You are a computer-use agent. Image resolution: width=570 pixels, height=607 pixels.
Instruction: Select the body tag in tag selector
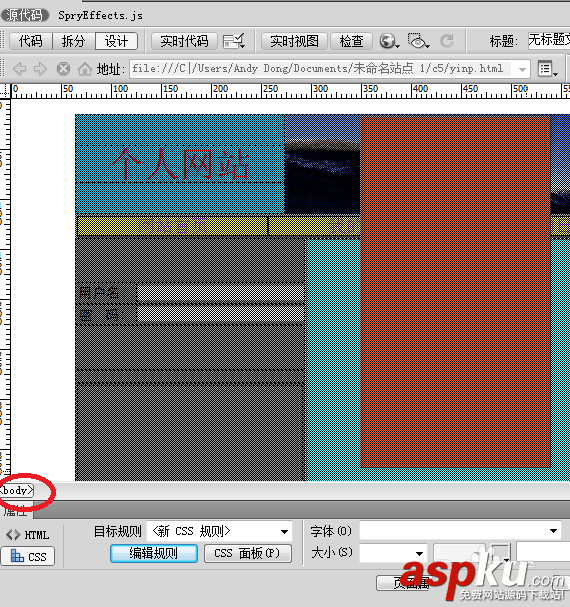(17, 490)
